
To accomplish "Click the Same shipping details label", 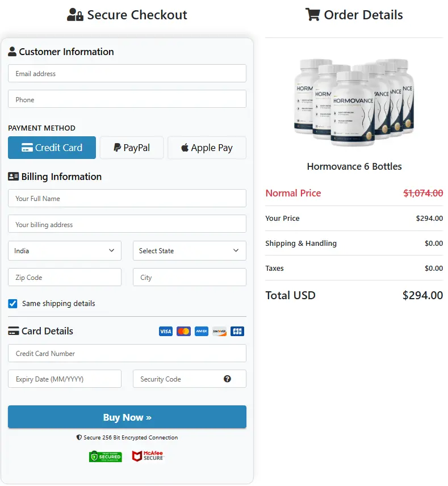I will coord(58,303).
